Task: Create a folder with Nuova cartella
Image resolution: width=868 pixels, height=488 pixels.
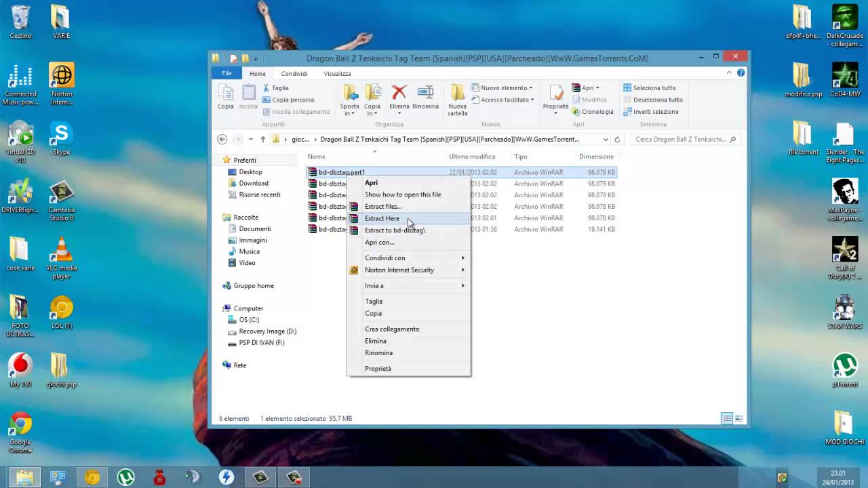Action: 458,100
